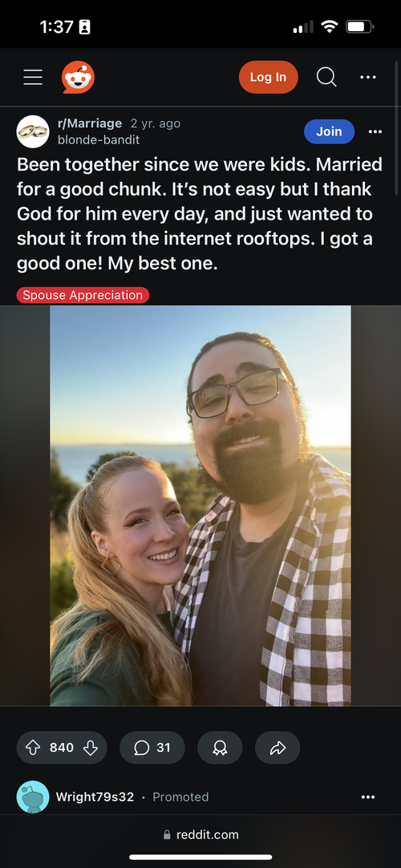Viewport: 401px width, 868px height.
Task: Join the r/Marriage community
Action: (x=329, y=131)
